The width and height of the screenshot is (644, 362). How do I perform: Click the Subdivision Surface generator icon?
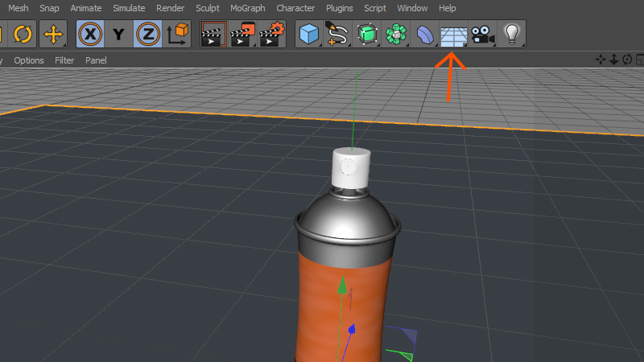point(366,34)
